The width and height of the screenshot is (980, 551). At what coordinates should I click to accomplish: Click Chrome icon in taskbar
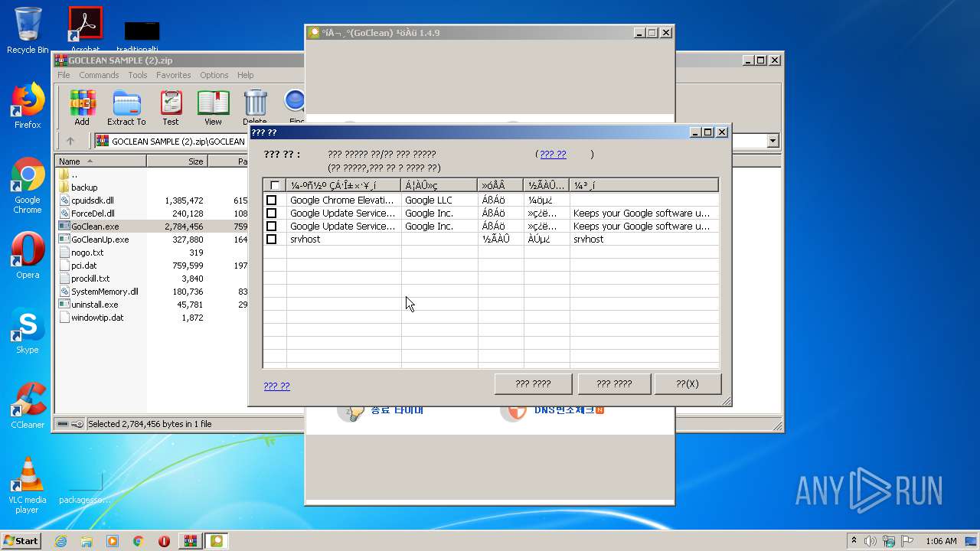(x=139, y=541)
